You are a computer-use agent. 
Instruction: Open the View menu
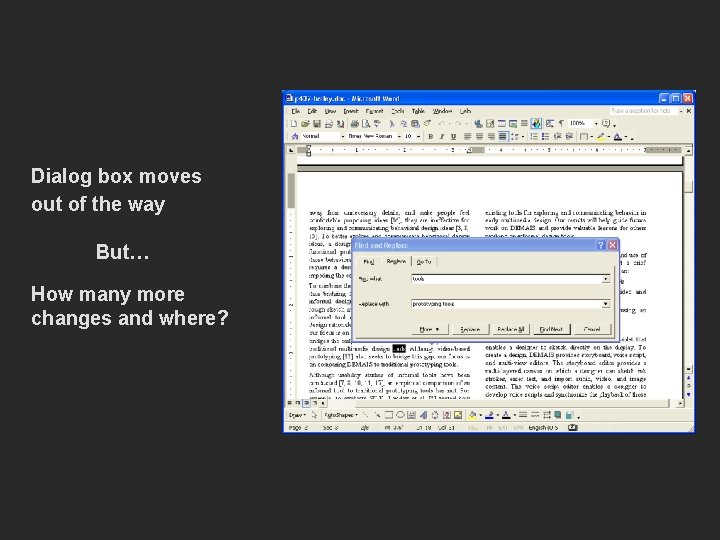(x=330, y=111)
